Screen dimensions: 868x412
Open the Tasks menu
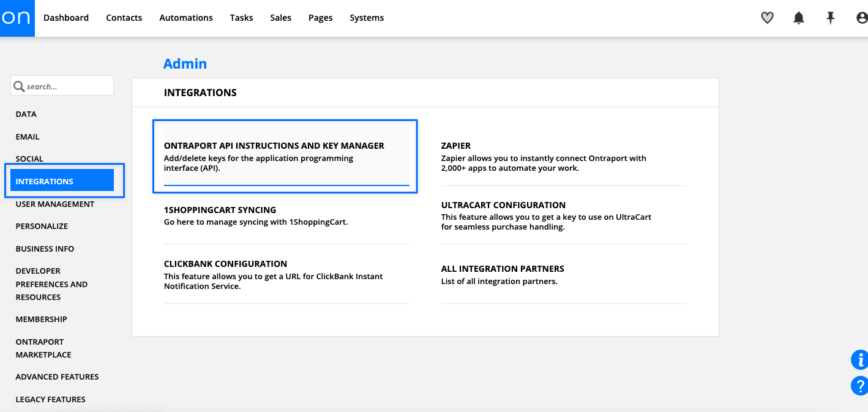pos(241,18)
